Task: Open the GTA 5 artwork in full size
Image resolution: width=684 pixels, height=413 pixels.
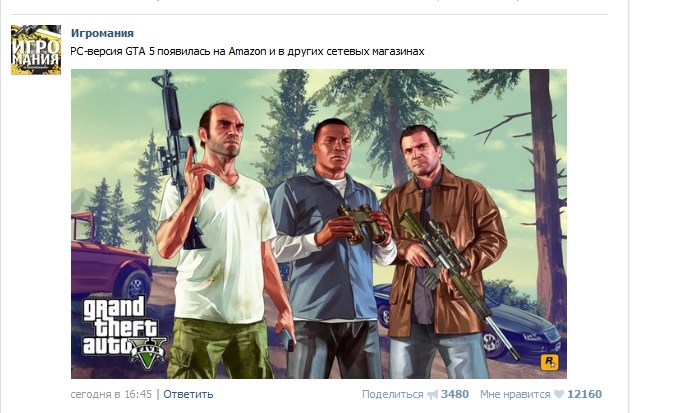Action: click(x=319, y=224)
